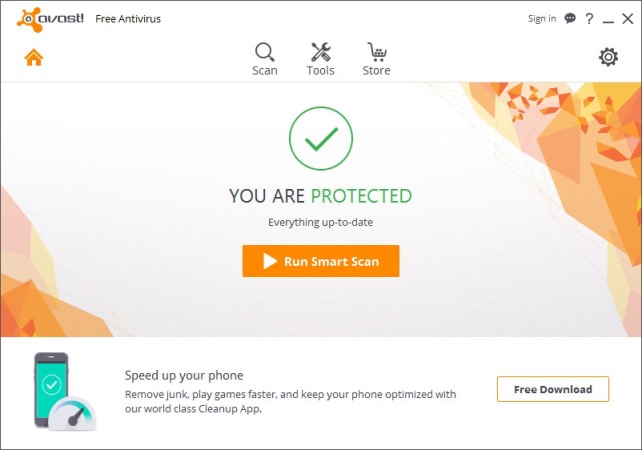This screenshot has height=450, width=642.
Task: Click the Speed up your phone heading
Action: [x=184, y=375]
